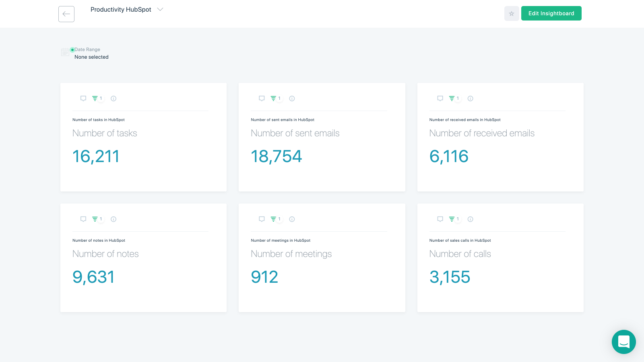
Task: View info for the Number of received emails metric
Action: [470, 98]
